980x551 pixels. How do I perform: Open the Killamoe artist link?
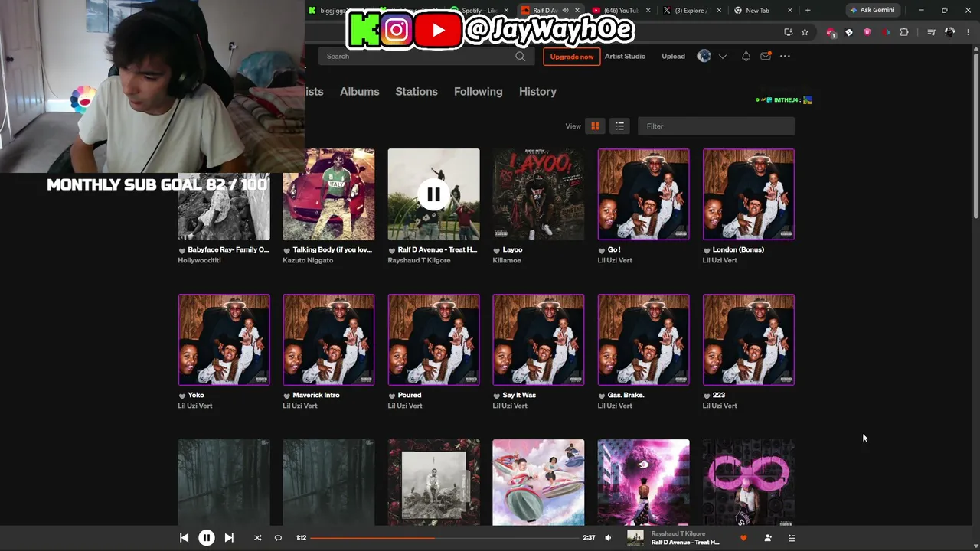(x=507, y=260)
